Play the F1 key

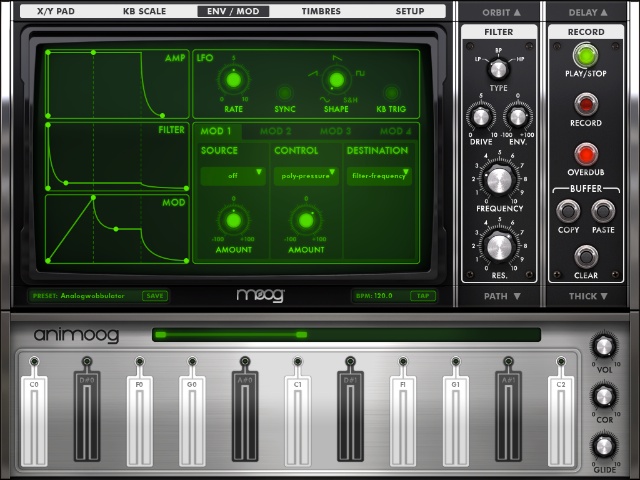403,421
